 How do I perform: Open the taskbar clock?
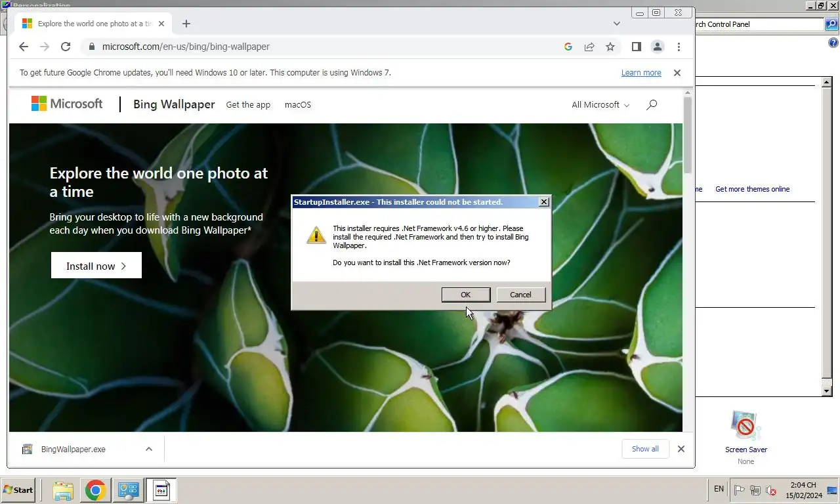coord(803,490)
